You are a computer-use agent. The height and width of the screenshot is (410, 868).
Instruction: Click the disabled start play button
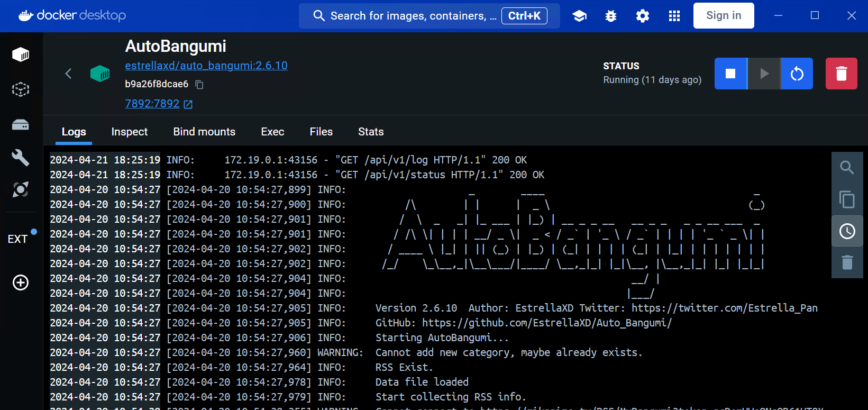pos(764,74)
